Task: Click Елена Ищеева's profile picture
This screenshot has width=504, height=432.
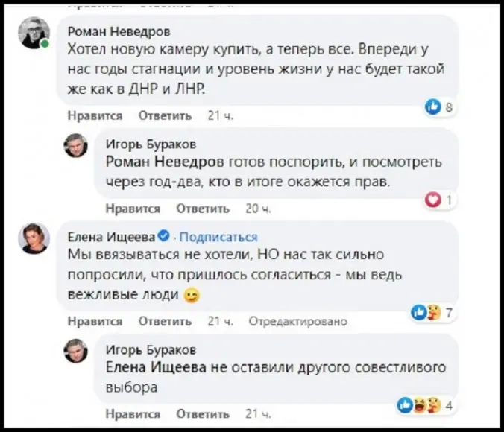Action: point(34,238)
